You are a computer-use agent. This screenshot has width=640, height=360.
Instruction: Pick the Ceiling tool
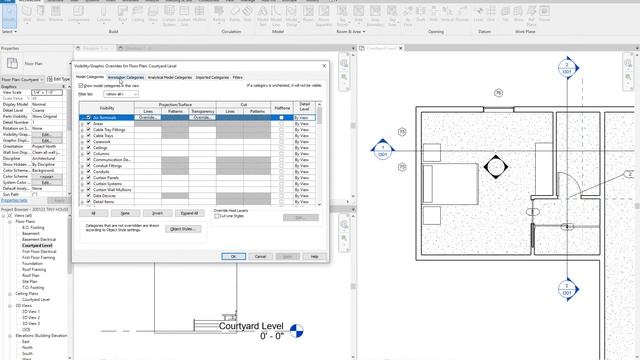(138, 14)
